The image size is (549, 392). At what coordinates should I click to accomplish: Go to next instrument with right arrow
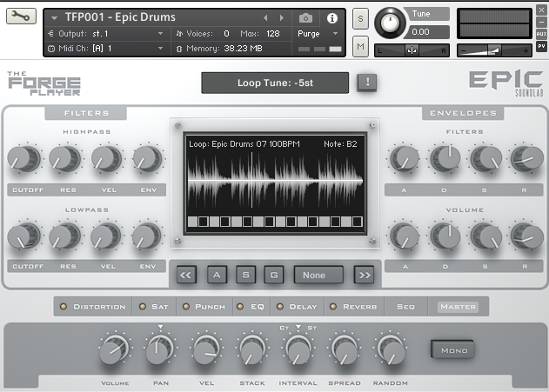pyautogui.click(x=282, y=17)
